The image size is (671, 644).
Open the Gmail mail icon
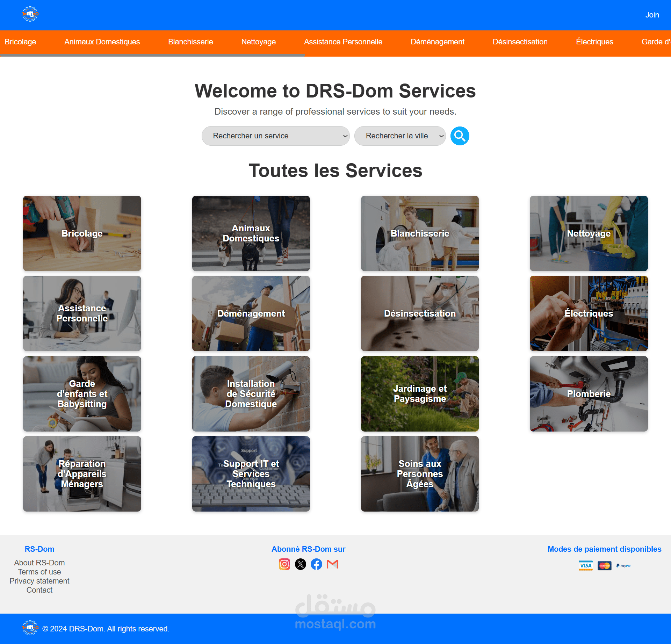332,564
